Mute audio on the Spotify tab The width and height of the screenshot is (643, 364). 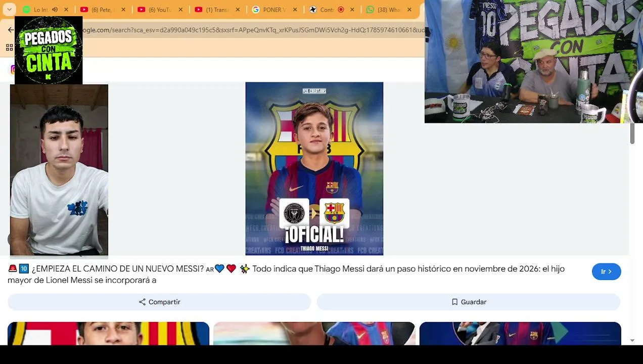(x=55, y=10)
